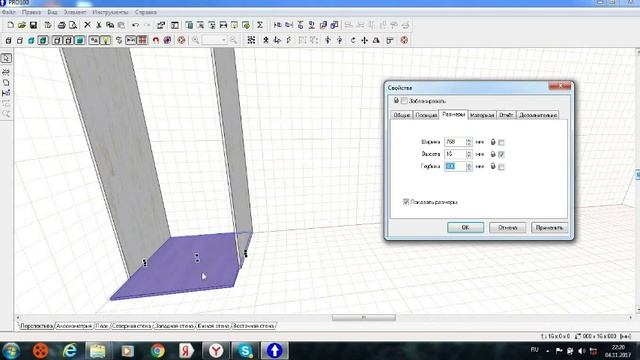Click the Высота value input field
The image size is (640, 360).
(x=455, y=154)
